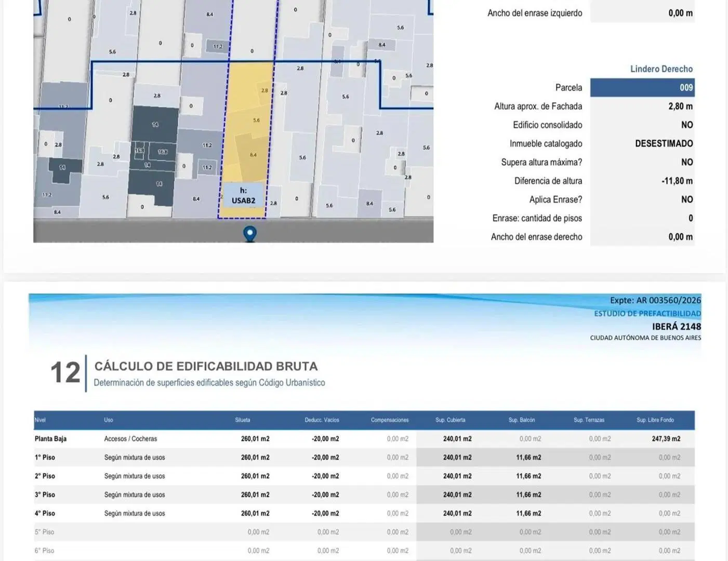Viewport: 728px width, 561px height.
Task: Click the subtitle about superficies edificables
Action: click(209, 383)
